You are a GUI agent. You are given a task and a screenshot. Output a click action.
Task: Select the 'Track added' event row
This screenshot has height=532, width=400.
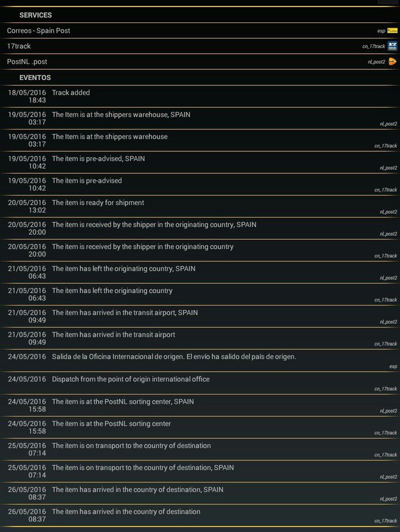click(200, 96)
